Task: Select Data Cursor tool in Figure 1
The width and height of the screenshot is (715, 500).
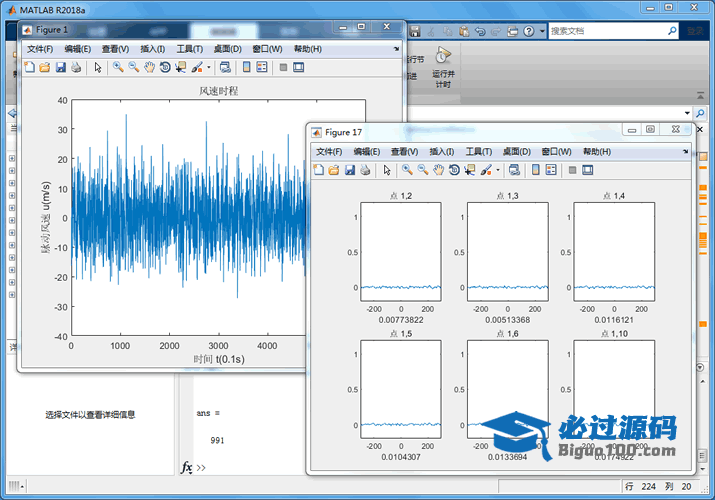Action: (181, 67)
